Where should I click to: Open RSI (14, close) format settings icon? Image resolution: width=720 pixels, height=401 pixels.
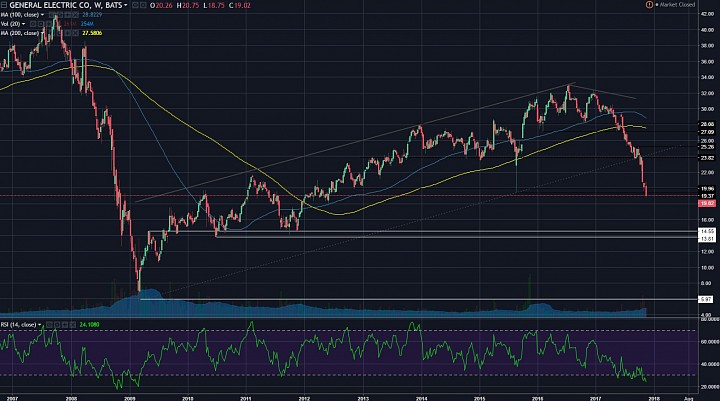click(x=57, y=325)
